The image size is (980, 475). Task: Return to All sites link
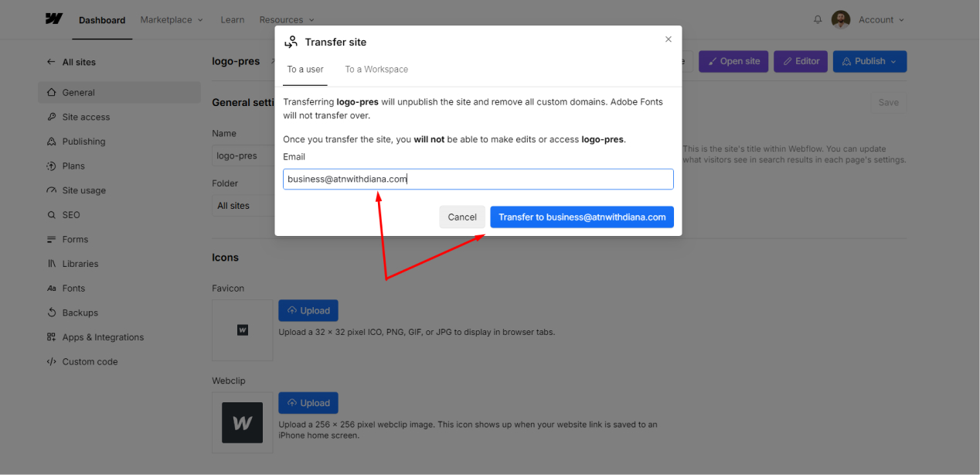79,62
